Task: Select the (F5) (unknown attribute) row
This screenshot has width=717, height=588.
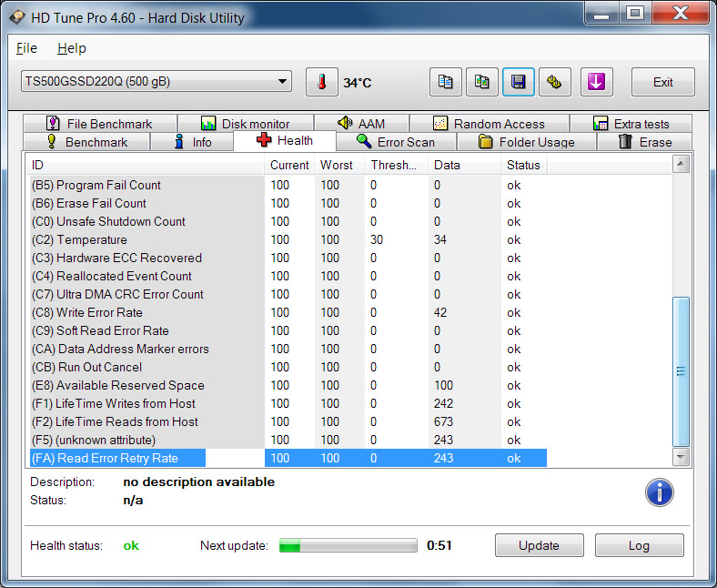Action: point(288,441)
